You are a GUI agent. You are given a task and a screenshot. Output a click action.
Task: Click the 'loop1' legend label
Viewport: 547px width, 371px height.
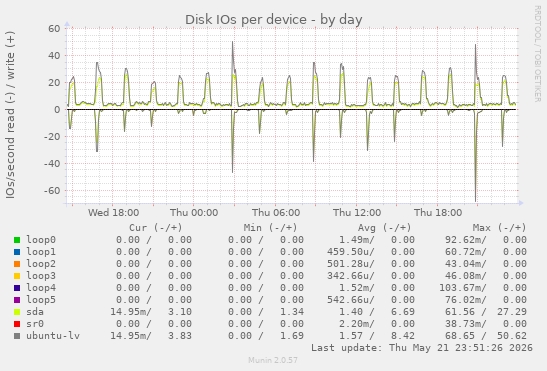41,252
